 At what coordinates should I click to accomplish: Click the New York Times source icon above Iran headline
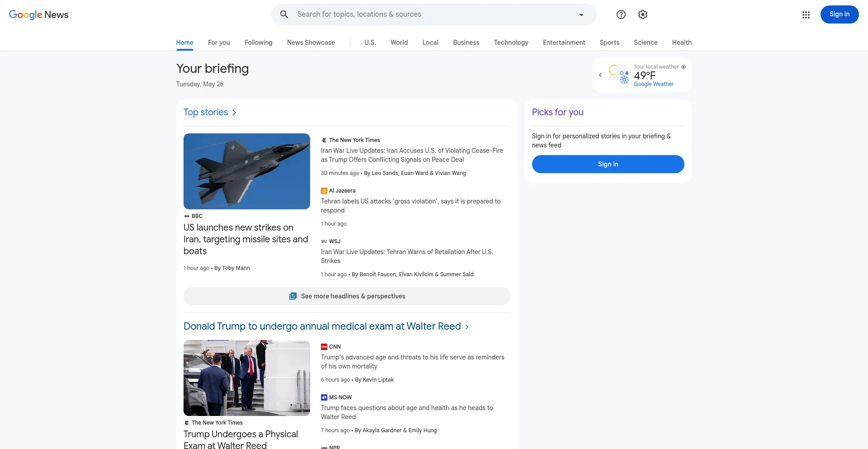tap(324, 140)
